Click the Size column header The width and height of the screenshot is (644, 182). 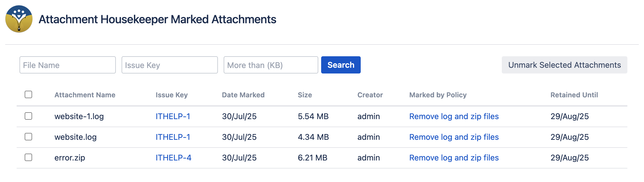coord(305,95)
